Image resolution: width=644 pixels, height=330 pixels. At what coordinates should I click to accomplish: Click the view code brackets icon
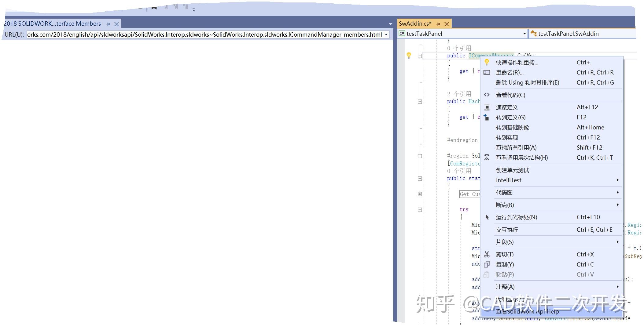tap(487, 95)
